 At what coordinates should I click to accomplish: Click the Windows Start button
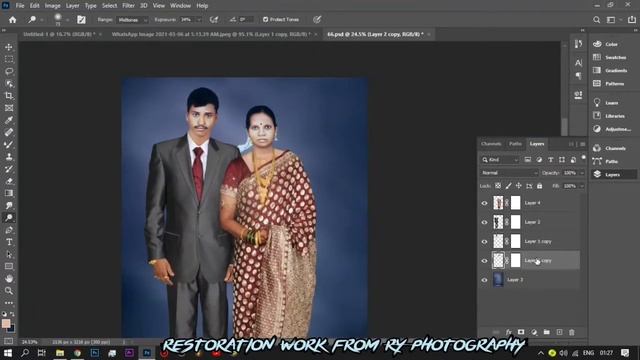click(x=8, y=353)
